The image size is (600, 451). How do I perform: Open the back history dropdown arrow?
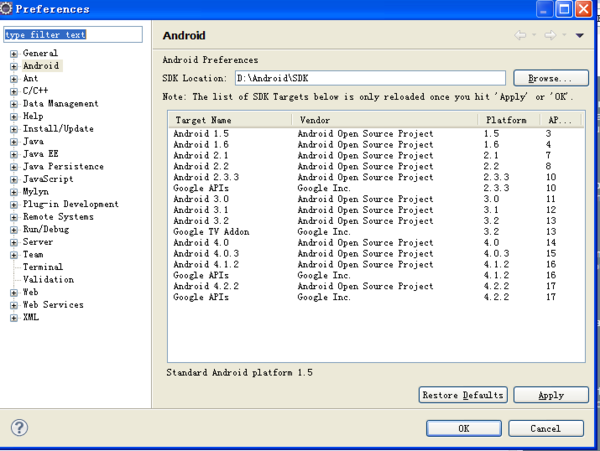pos(534,35)
